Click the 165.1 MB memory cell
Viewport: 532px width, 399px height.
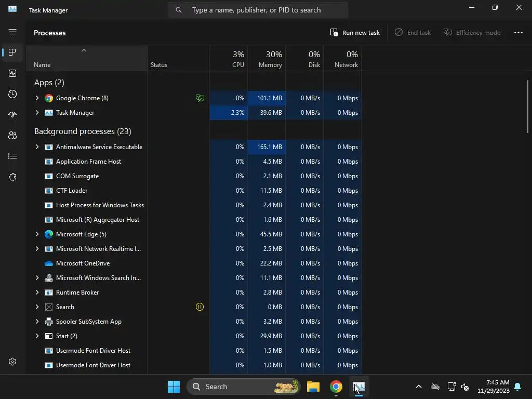point(267,147)
